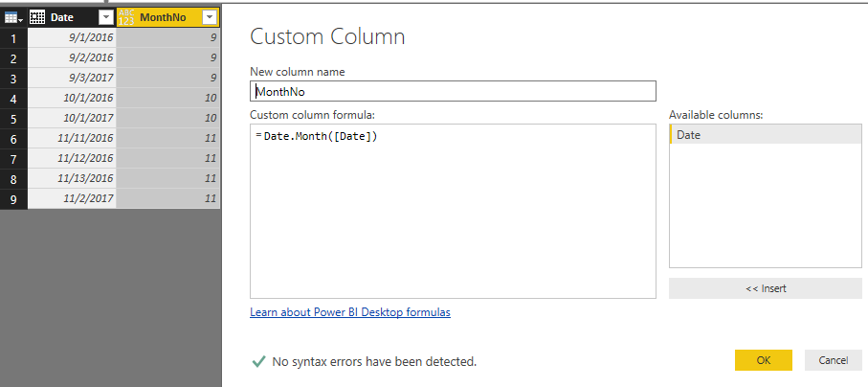
Task: Click the MonthNo ABC123 data type icon
Action: pyautogui.click(x=126, y=18)
